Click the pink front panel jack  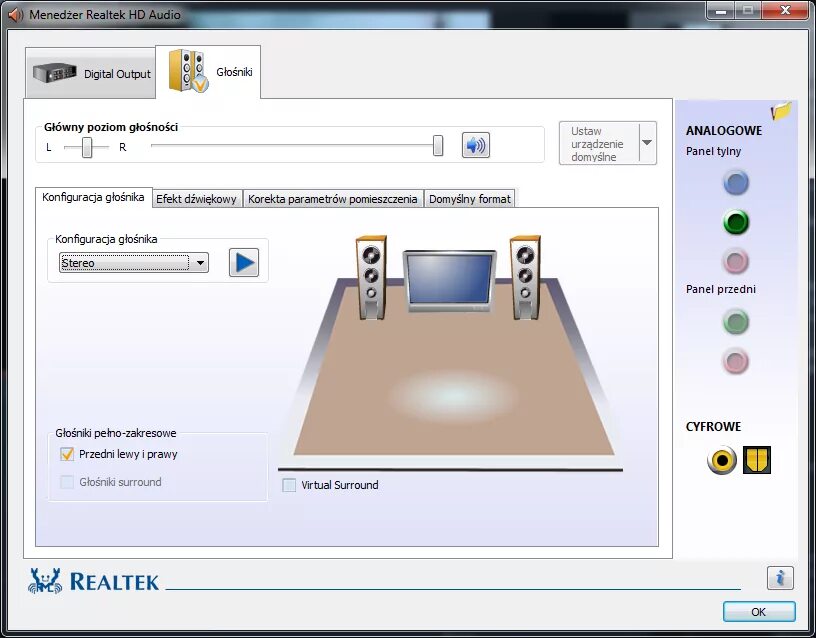736,361
